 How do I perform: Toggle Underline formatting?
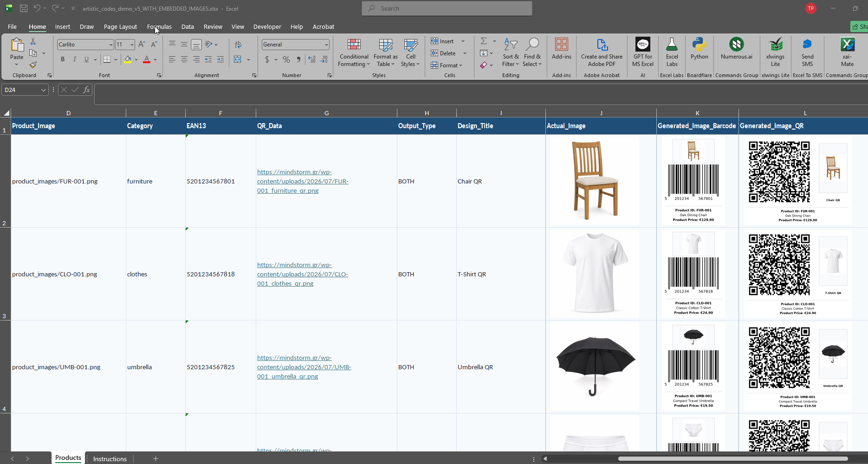[x=86, y=59]
